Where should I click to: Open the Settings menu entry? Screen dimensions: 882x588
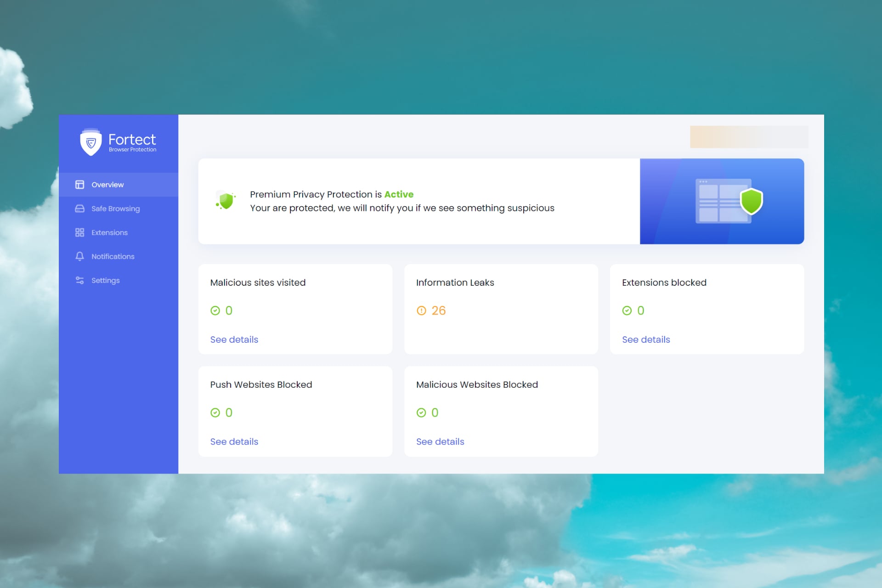click(x=105, y=280)
